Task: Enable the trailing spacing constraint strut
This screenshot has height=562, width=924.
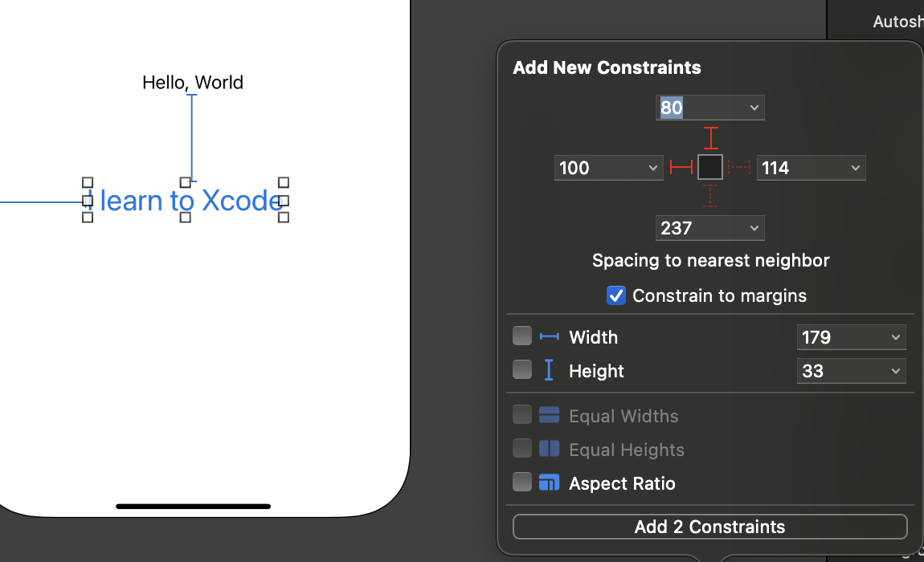Action: [x=739, y=167]
